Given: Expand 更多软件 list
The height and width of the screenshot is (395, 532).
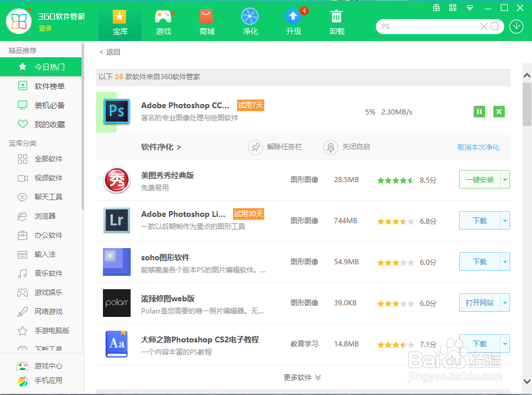Looking at the screenshot, I should (x=302, y=377).
